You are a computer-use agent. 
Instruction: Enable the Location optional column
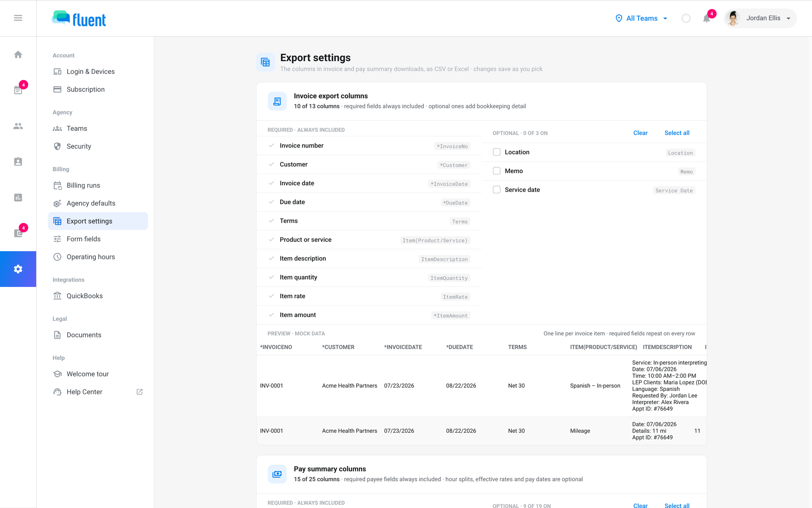[x=497, y=152]
